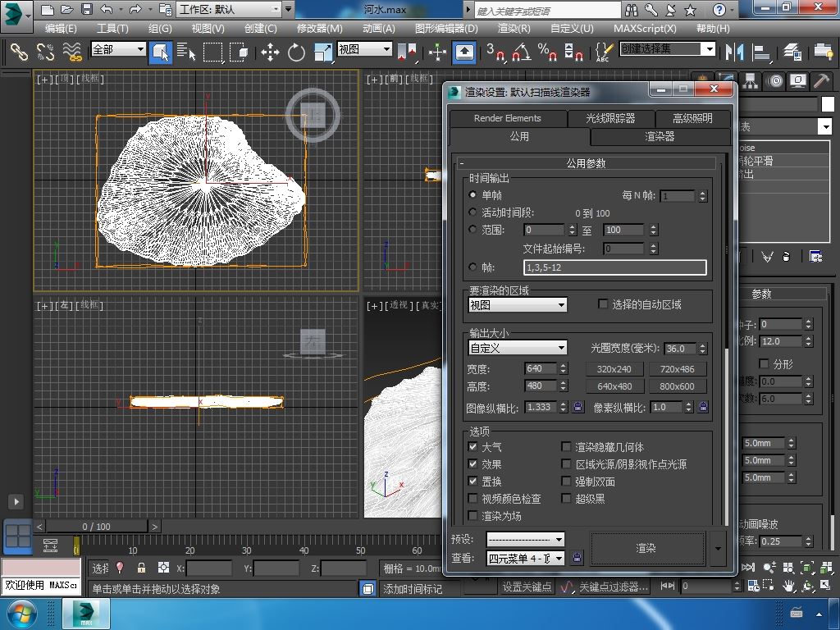Click the Render teapot icon in toolbar
Screen dimensions: 840x630
tap(823, 52)
